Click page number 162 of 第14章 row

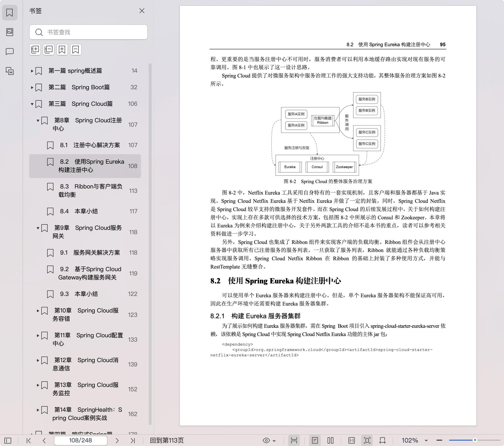(x=133, y=414)
